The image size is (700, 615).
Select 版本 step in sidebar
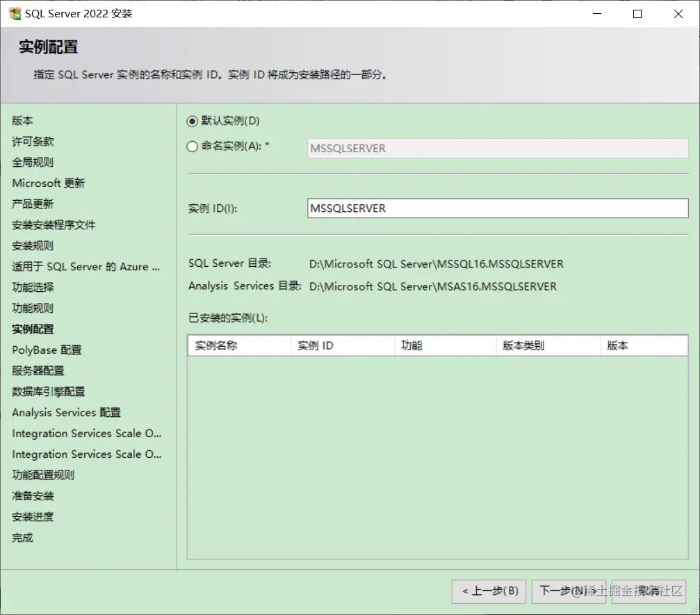coord(22,120)
